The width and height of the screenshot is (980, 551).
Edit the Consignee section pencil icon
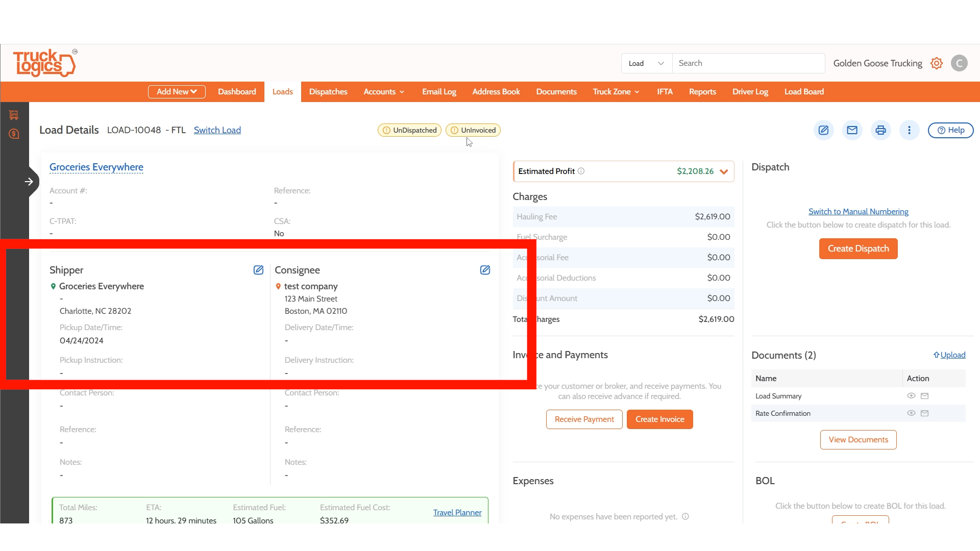tap(485, 270)
